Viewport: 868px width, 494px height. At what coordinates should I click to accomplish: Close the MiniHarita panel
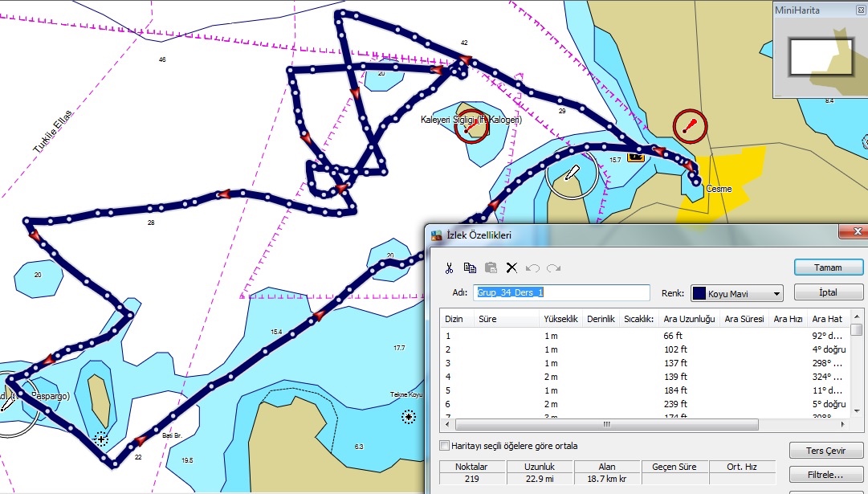(860, 10)
